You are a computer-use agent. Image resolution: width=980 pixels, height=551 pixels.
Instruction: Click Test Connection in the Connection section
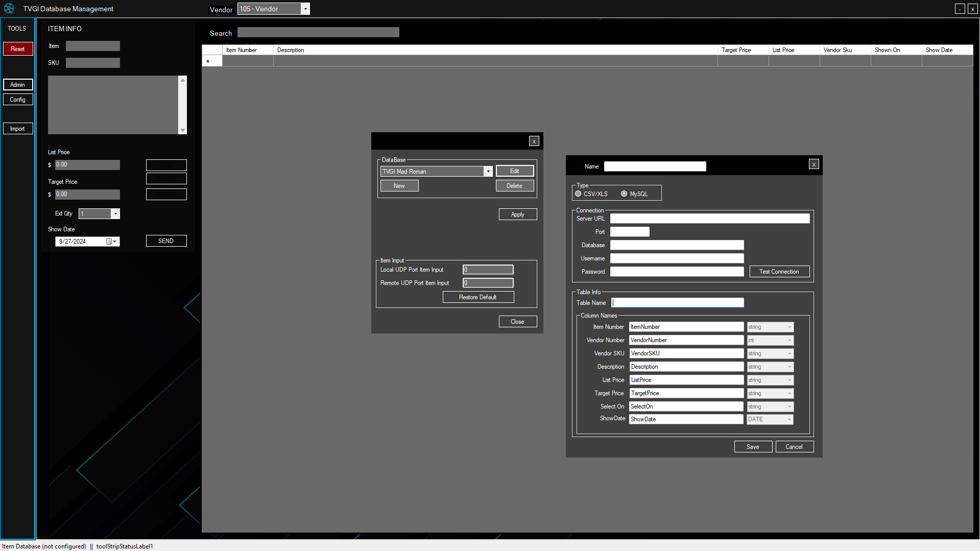[779, 271]
